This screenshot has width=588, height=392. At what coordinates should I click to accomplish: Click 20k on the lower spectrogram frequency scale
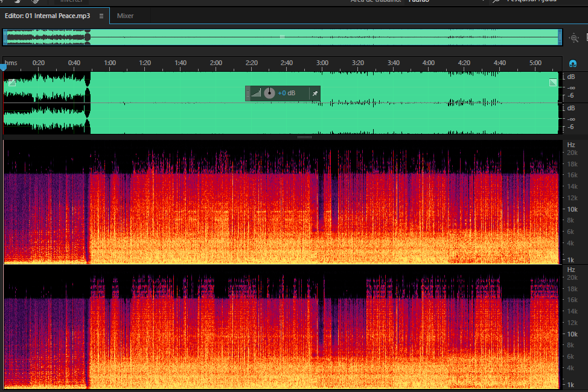[x=572, y=277]
